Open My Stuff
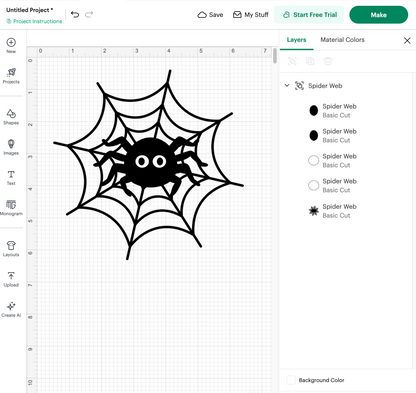The height and width of the screenshot is (393, 416). (251, 15)
